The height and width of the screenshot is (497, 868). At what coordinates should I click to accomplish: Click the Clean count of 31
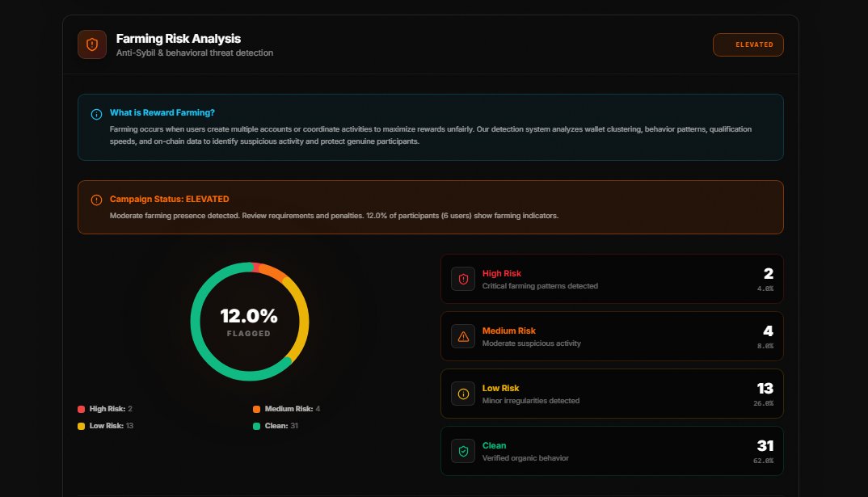[x=765, y=445]
